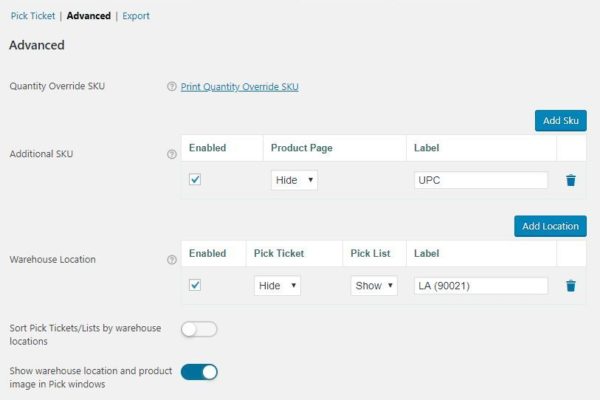Disable Show warehouse location and product image toggle
This screenshot has height=400, width=600.
point(198,372)
